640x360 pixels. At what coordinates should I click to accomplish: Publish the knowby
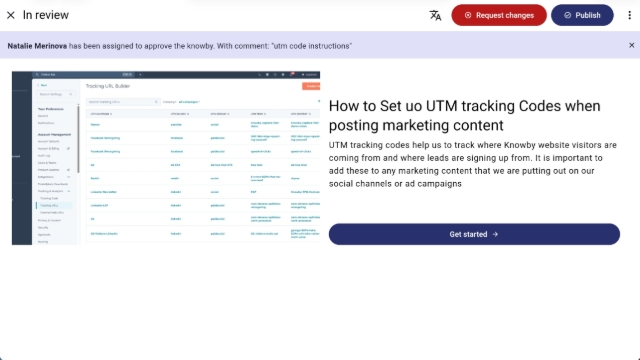pos(582,15)
